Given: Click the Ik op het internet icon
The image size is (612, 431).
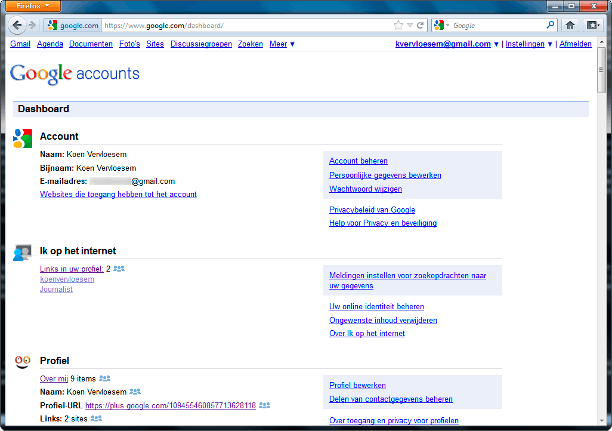Looking at the screenshot, I should tap(22, 253).
